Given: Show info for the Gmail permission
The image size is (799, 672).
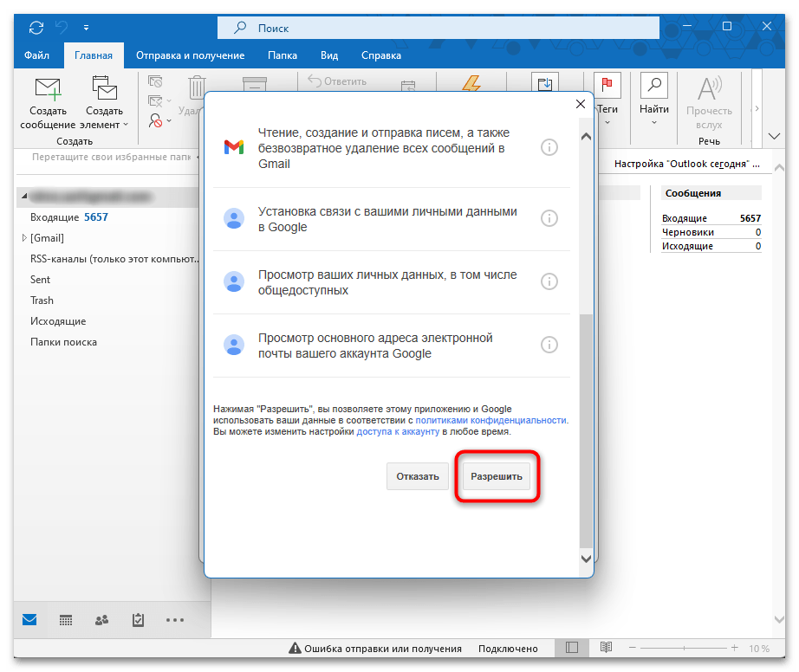Looking at the screenshot, I should click(x=549, y=147).
